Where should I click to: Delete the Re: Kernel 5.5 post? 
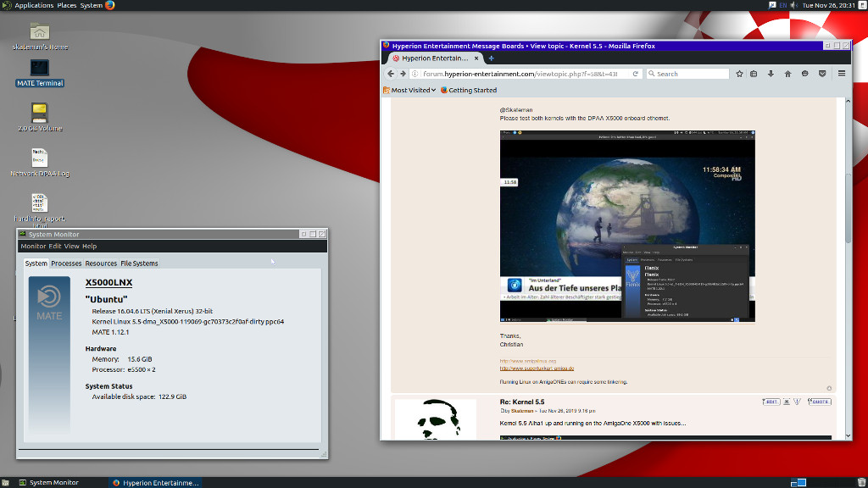click(786, 402)
